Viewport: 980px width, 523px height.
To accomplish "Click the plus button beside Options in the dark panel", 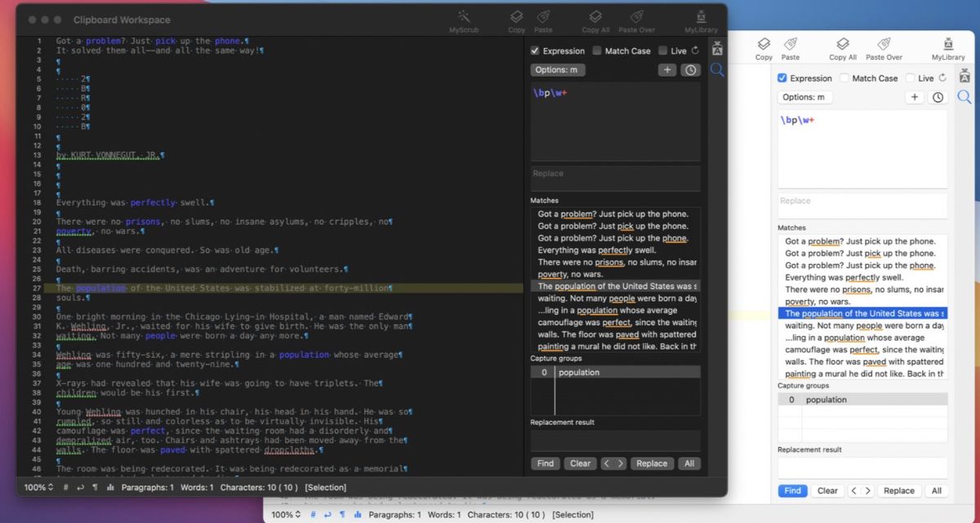I will [668, 70].
